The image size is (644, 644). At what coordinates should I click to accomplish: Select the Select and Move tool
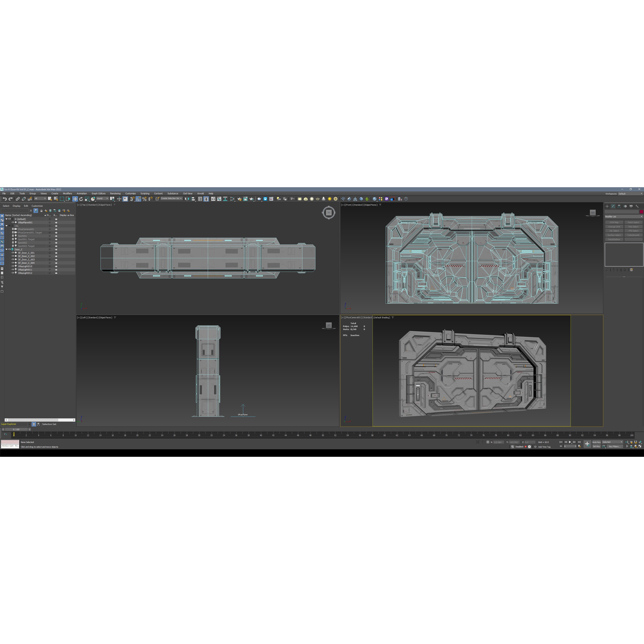tap(75, 199)
